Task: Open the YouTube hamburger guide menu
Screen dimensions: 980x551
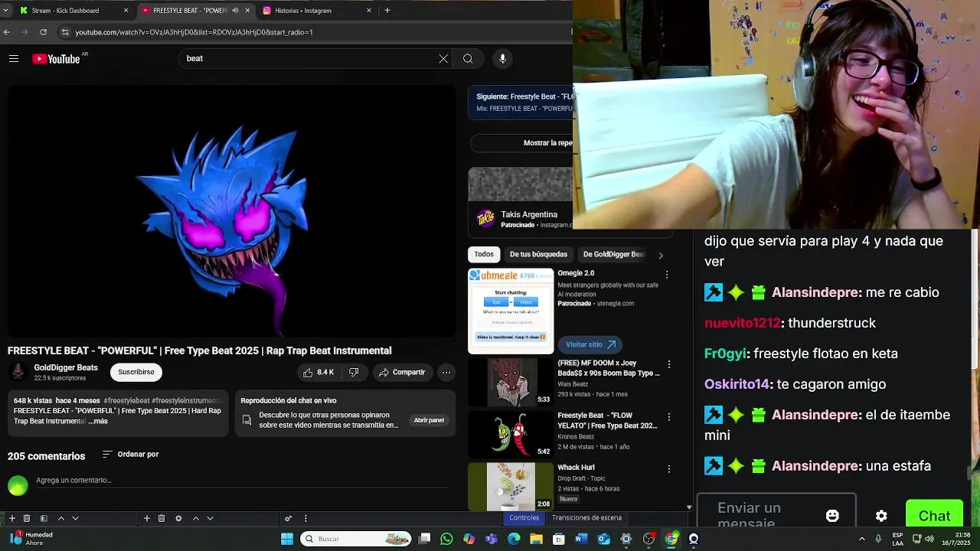Action: [14, 59]
